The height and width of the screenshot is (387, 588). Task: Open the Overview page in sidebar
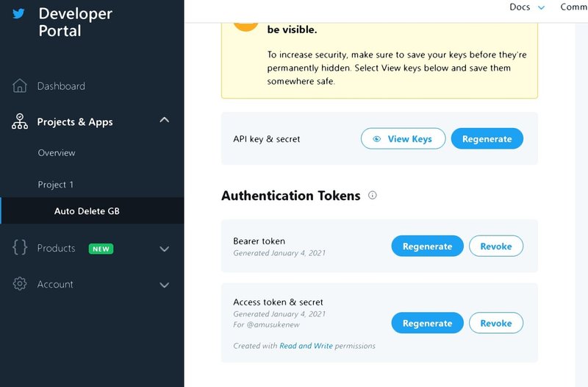57,153
